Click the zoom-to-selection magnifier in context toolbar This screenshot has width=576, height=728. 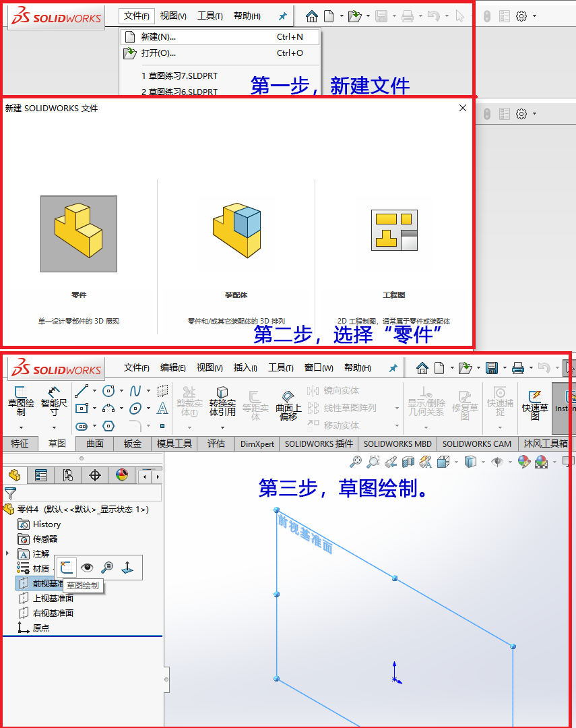pos(107,568)
